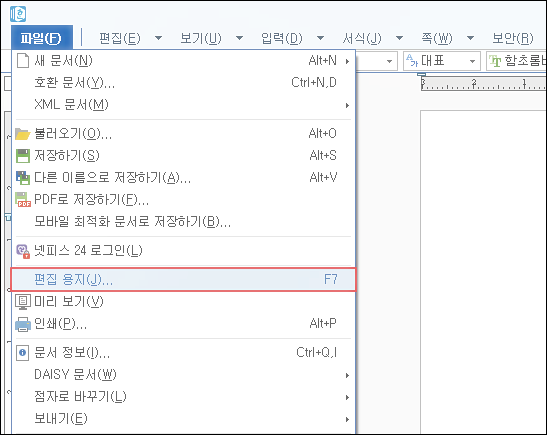Open the 편집(E) menu

[x=120, y=38]
